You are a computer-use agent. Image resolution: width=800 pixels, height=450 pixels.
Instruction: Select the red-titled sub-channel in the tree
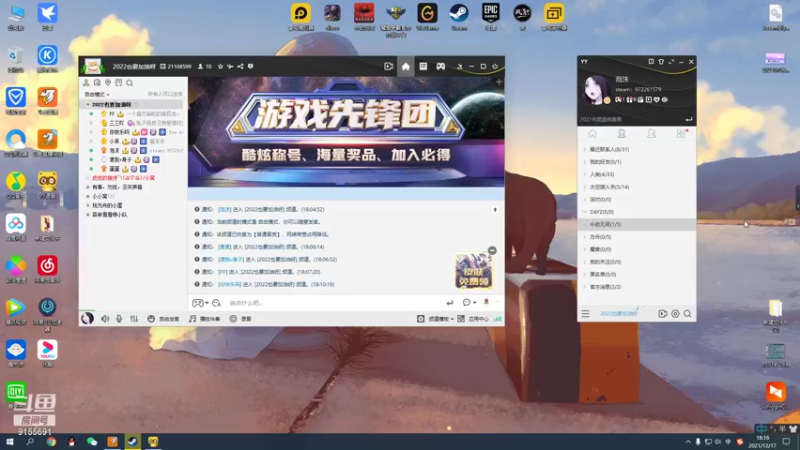123,178
